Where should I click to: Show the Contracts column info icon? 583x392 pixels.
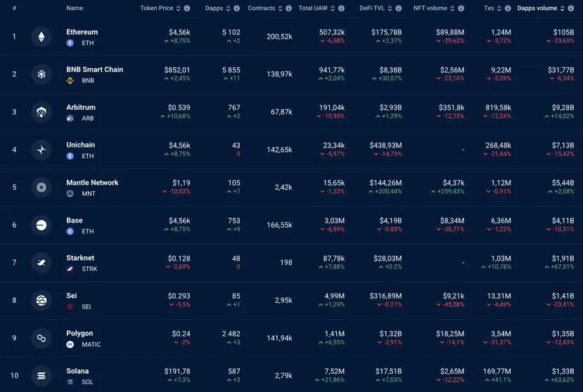coord(288,8)
